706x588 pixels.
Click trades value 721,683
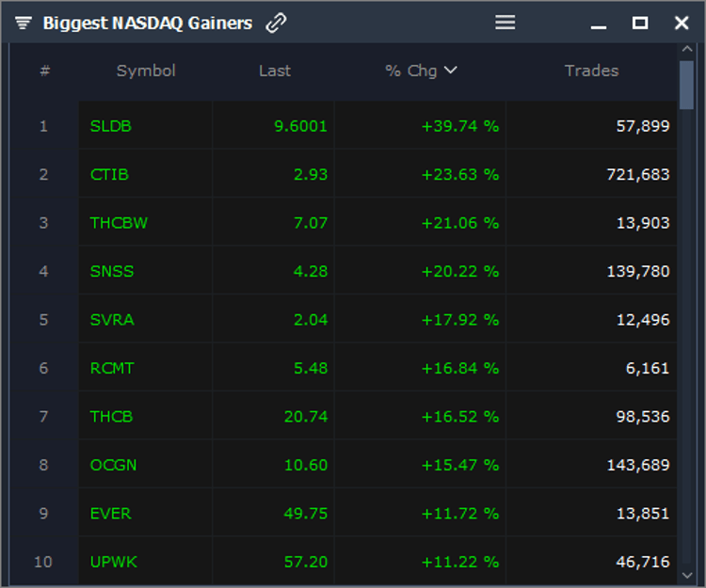tap(638, 175)
